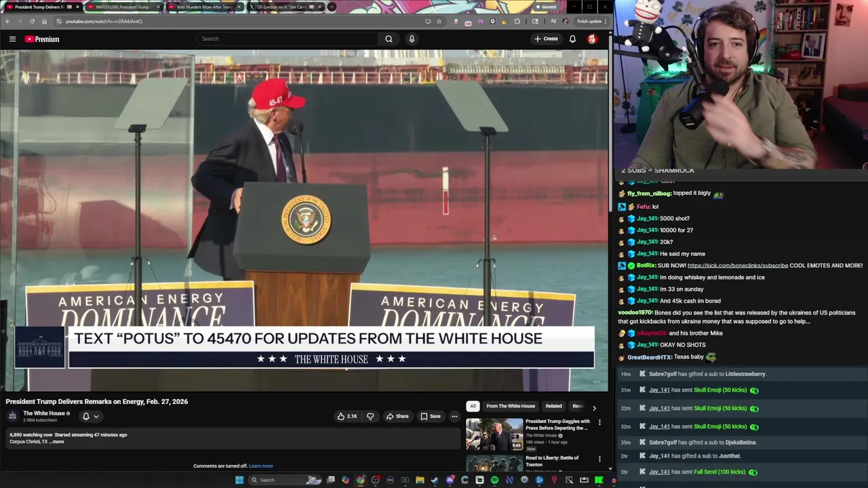Select From The White House chip
The height and width of the screenshot is (488, 868).
tap(511, 406)
